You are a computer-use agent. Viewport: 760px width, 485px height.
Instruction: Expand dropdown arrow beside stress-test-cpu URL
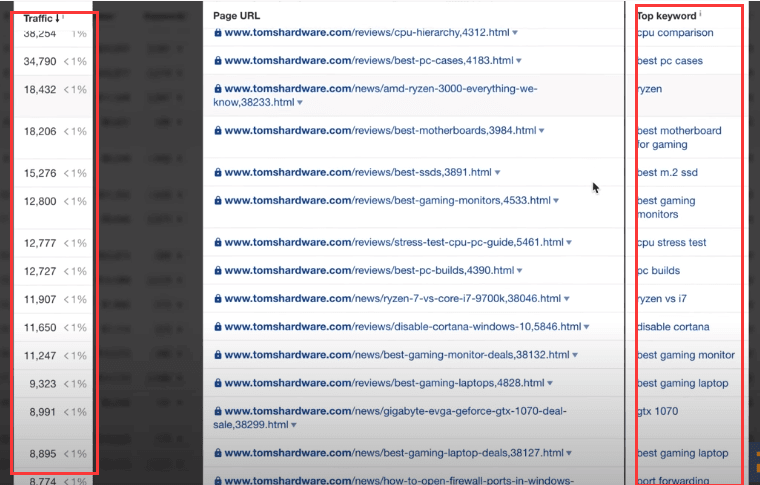pyautogui.click(x=569, y=242)
